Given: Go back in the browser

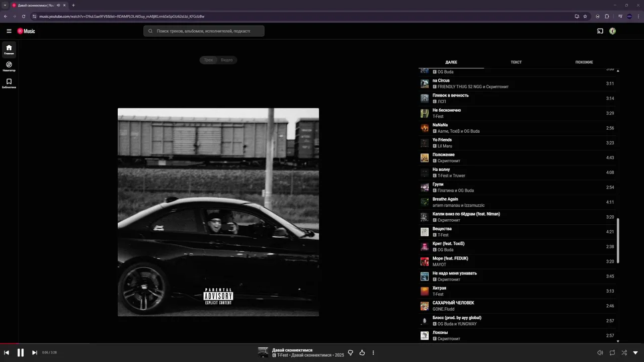Looking at the screenshot, I should (x=6, y=16).
